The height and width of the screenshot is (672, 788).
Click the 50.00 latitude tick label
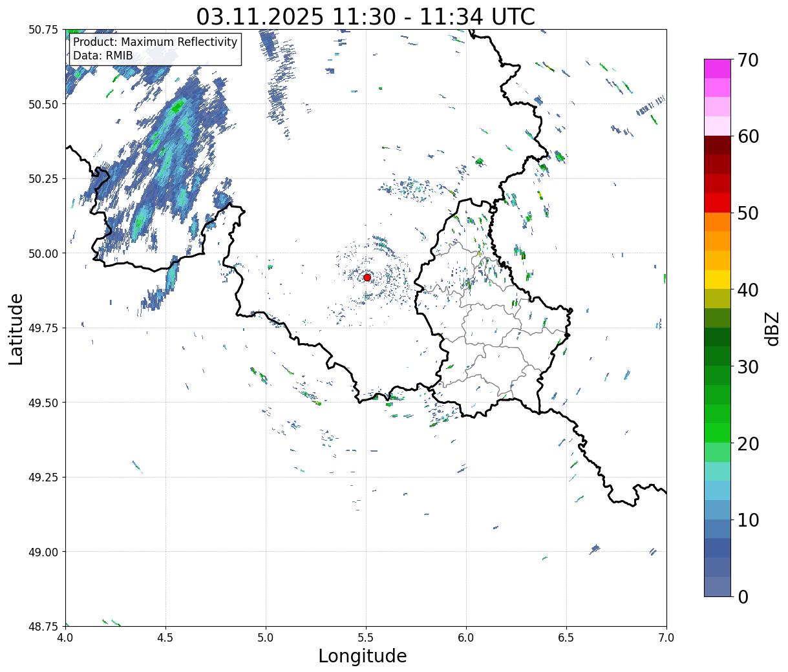coord(43,253)
